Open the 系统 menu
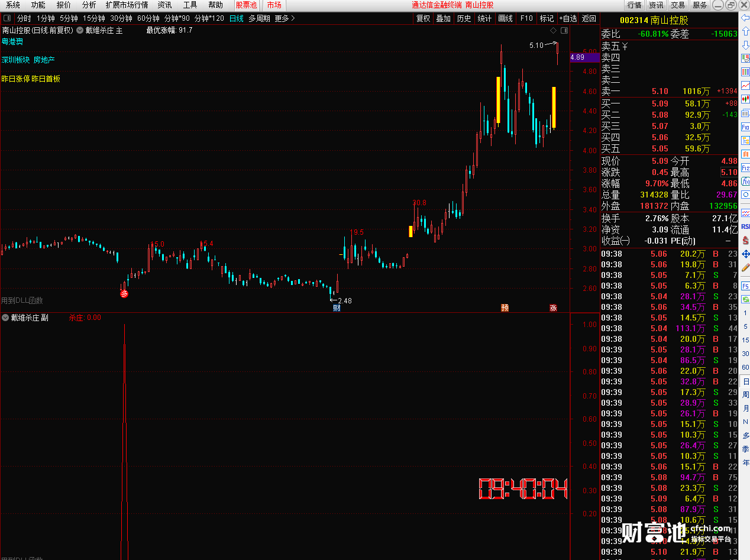This screenshot has height=560, width=750. (13, 5)
